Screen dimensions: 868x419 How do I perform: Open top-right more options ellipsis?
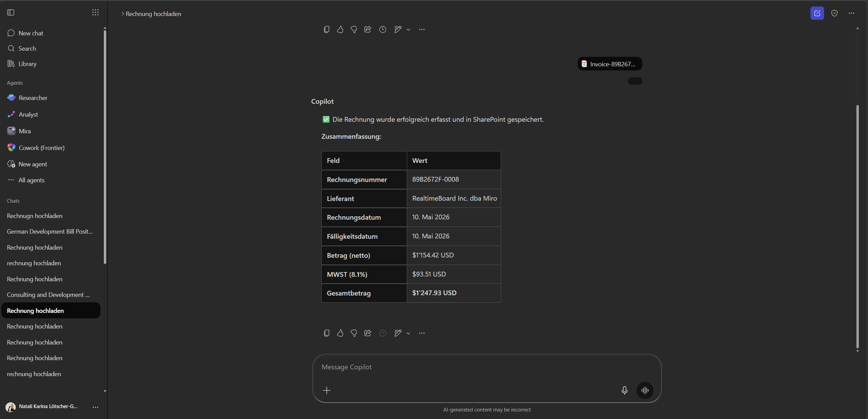pos(851,13)
